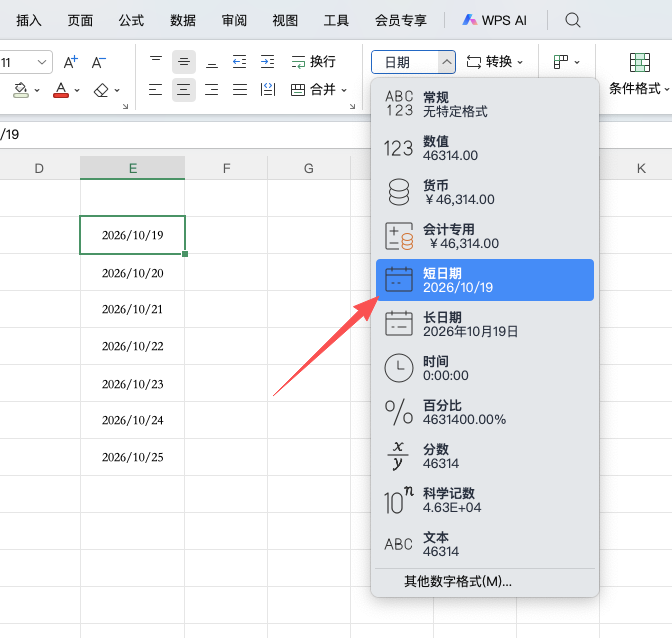672x638 pixels.
Task: Open 条件格式 conditional formatting
Action: [x=638, y=73]
